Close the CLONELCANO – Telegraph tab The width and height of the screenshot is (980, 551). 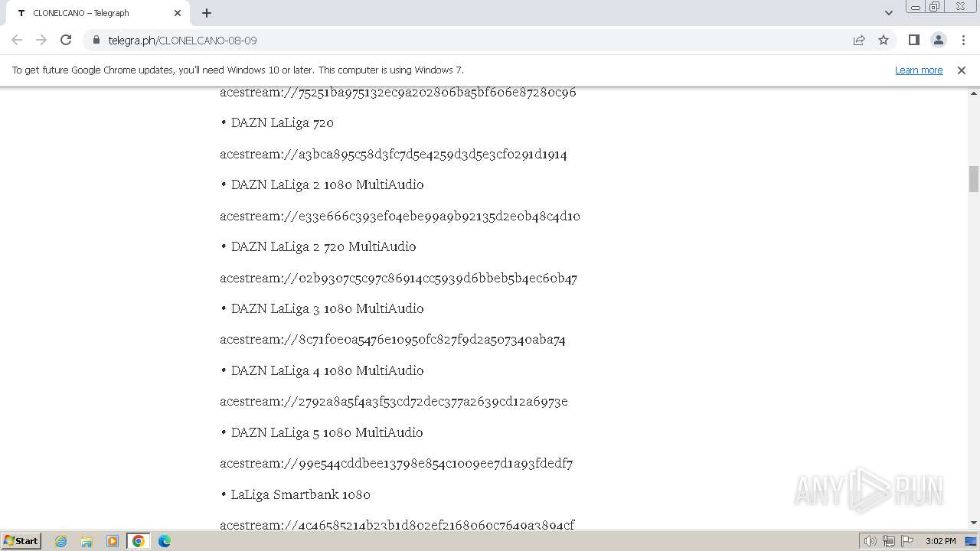click(x=178, y=13)
